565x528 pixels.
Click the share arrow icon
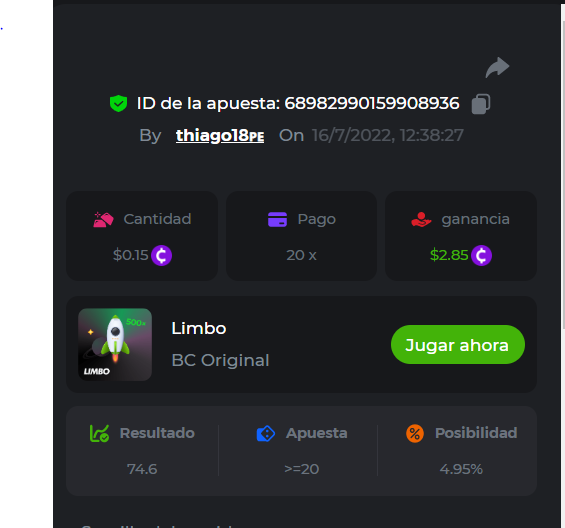click(497, 67)
